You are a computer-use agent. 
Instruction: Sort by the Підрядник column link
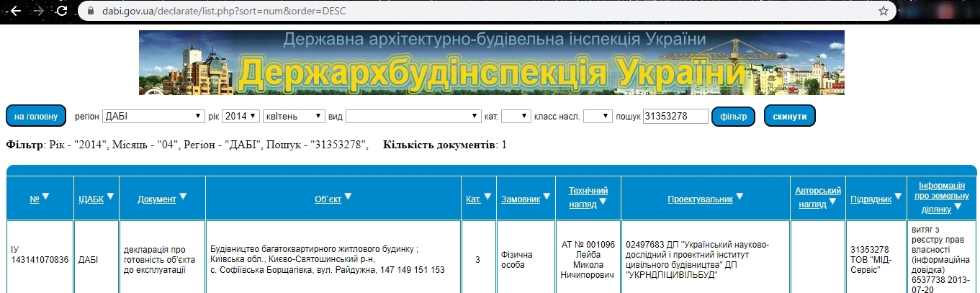click(x=871, y=199)
